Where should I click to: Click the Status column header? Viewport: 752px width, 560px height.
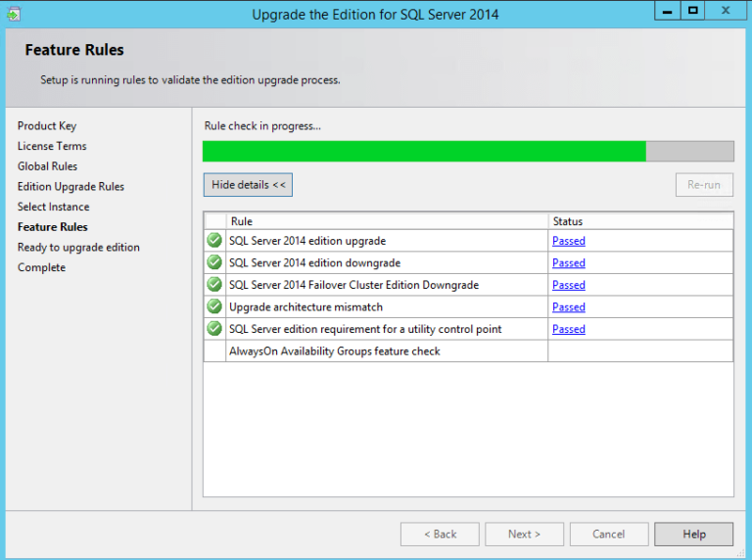pos(640,221)
